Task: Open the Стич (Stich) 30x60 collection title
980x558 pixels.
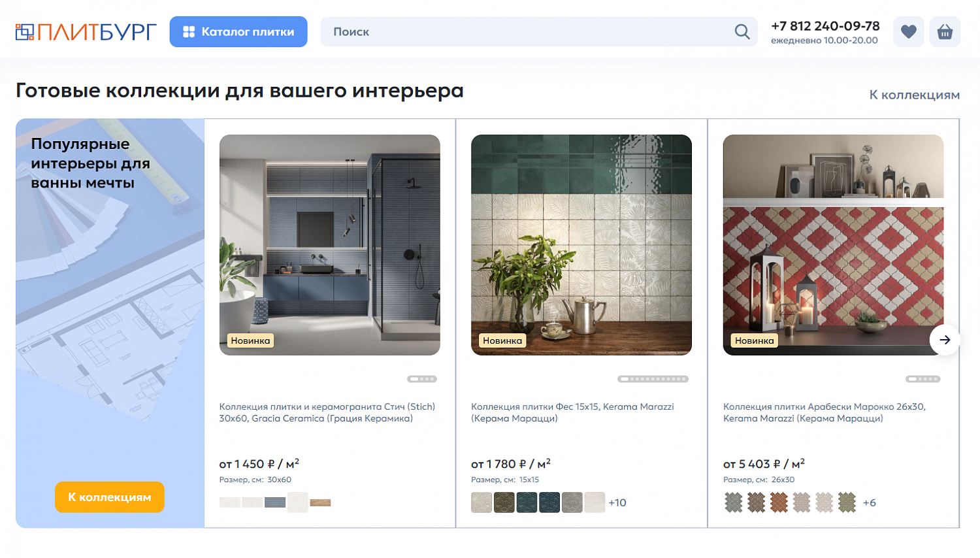Action: tap(327, 412)
